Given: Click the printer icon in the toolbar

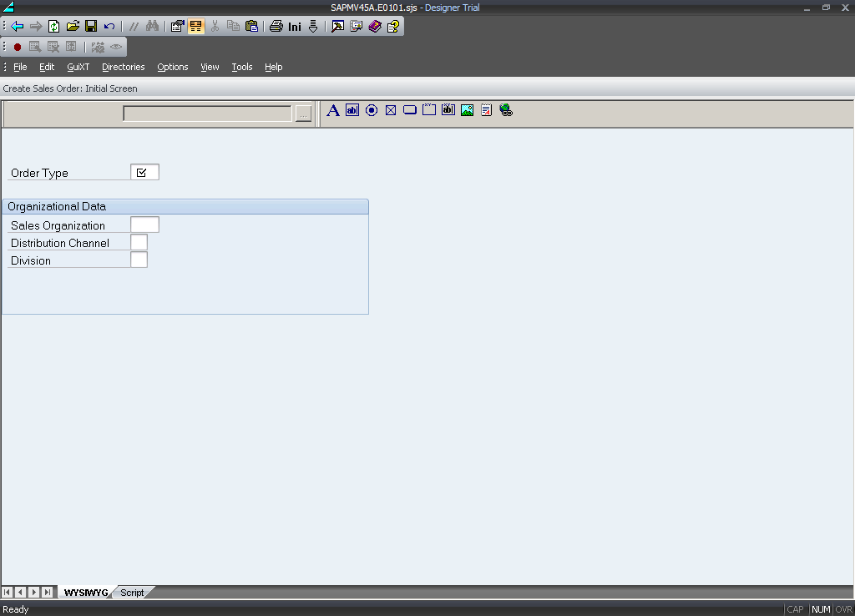Looking at the screenshot, I should 276,27.
